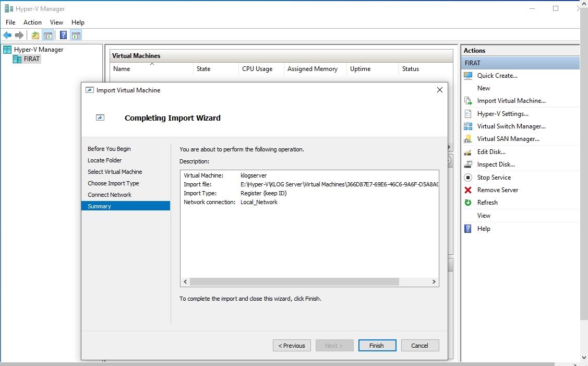Click the blue Help toolbar icon
The image size is (588, 366).
[x=64, y=36]
